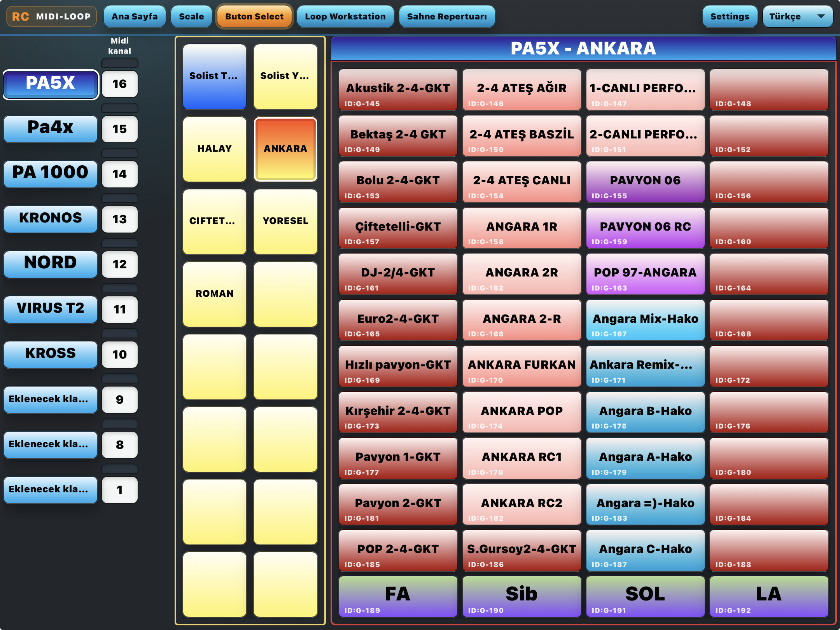Image resolution: width=840 pixels, height=630 pixels.
Task: Click MIDI channel 1 field
Action: pyautogui.click(x=120, y=490)
